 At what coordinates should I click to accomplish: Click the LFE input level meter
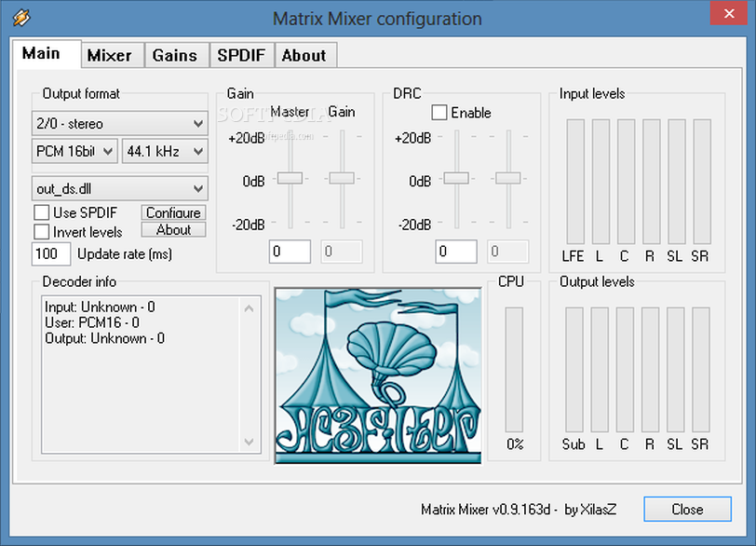click(575, 182)
